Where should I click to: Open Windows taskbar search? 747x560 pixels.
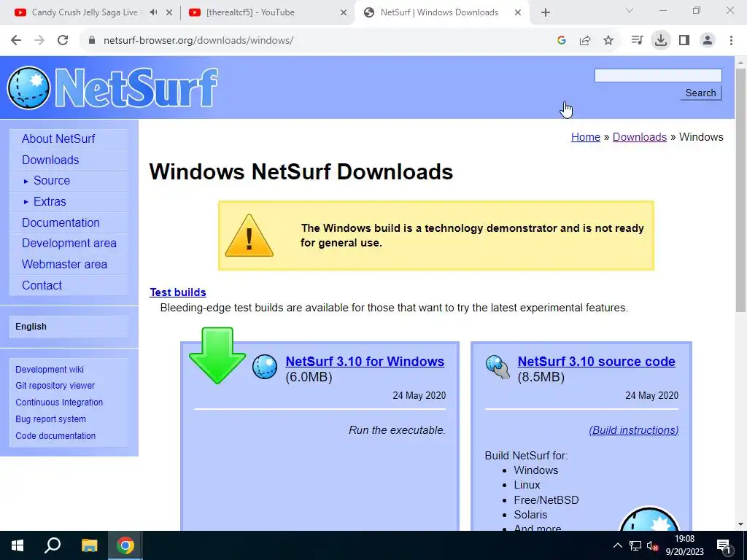pyautogui.click(x=53, y=545)
